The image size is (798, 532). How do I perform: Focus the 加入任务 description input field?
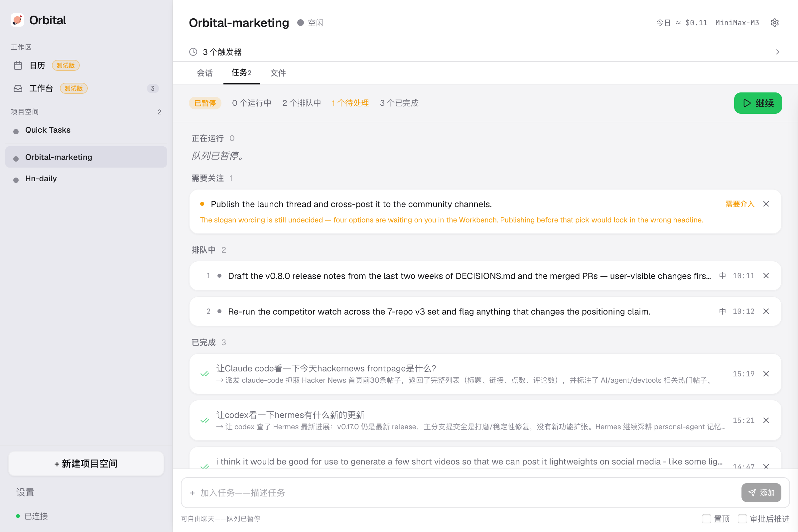(x=468, y=493)
